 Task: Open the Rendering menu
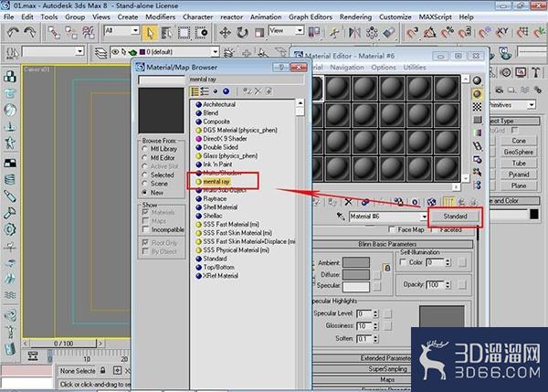[355, 16]
